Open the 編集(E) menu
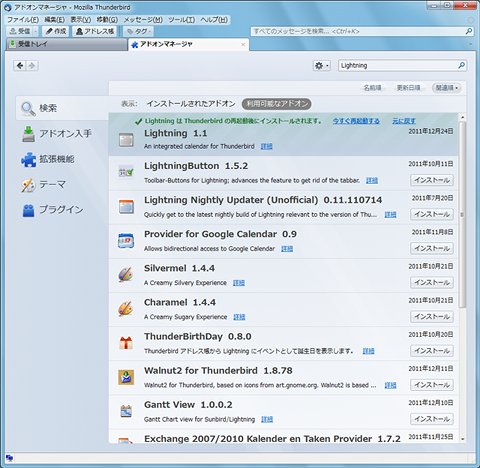Viewport: 480px width, 468px height. 54,20
